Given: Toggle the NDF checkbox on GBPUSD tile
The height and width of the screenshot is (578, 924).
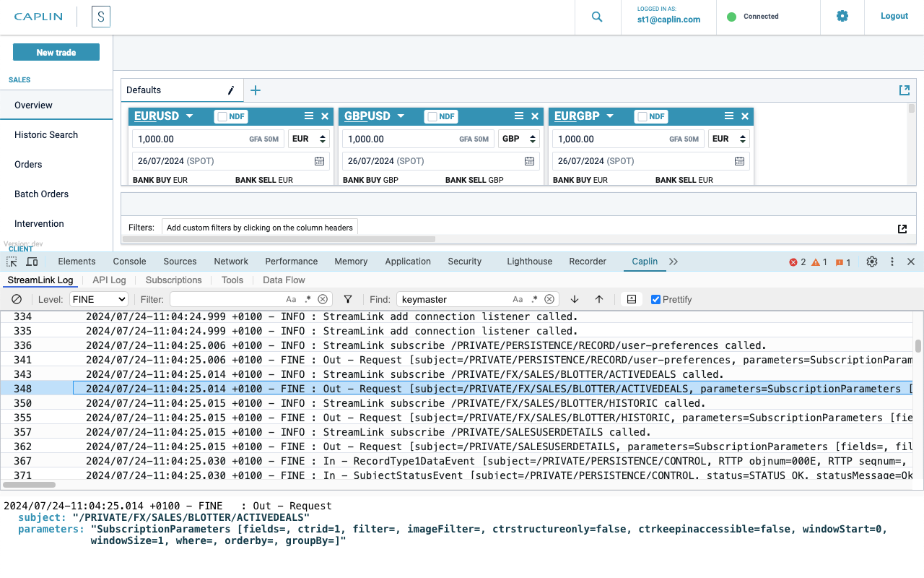Looking at the screenshot, I should [432, 116].
